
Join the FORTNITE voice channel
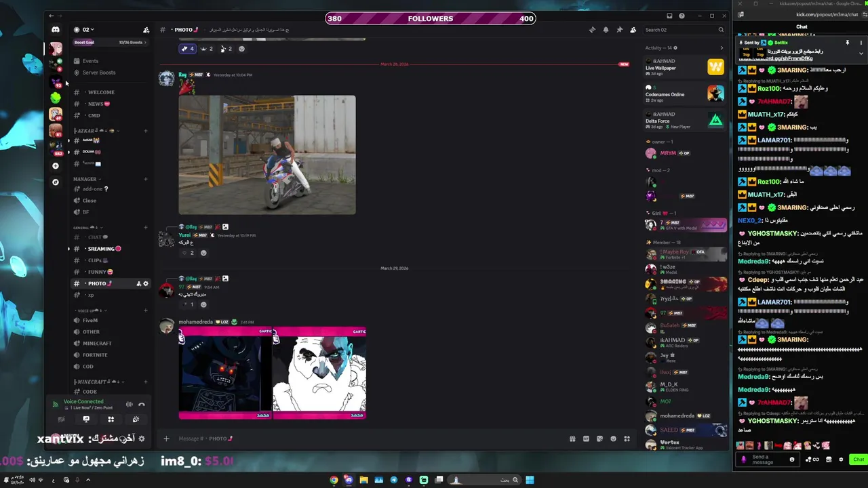(x=108, y=355)
